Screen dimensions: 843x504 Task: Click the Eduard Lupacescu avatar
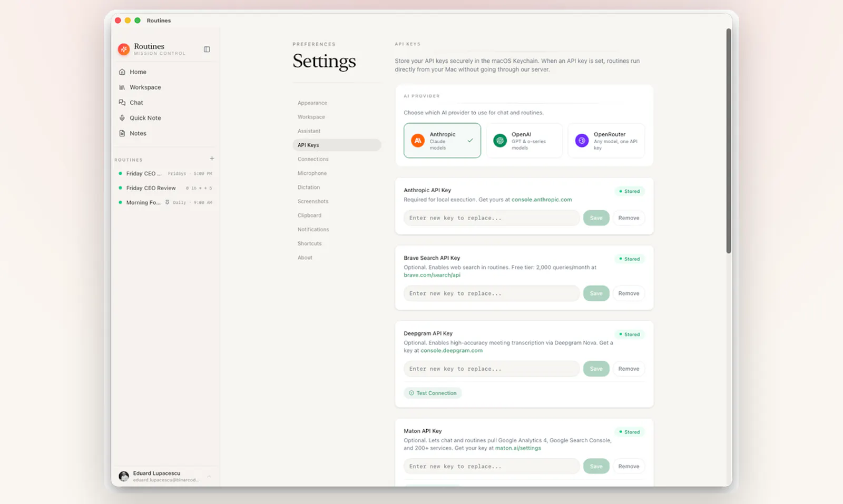124,477
